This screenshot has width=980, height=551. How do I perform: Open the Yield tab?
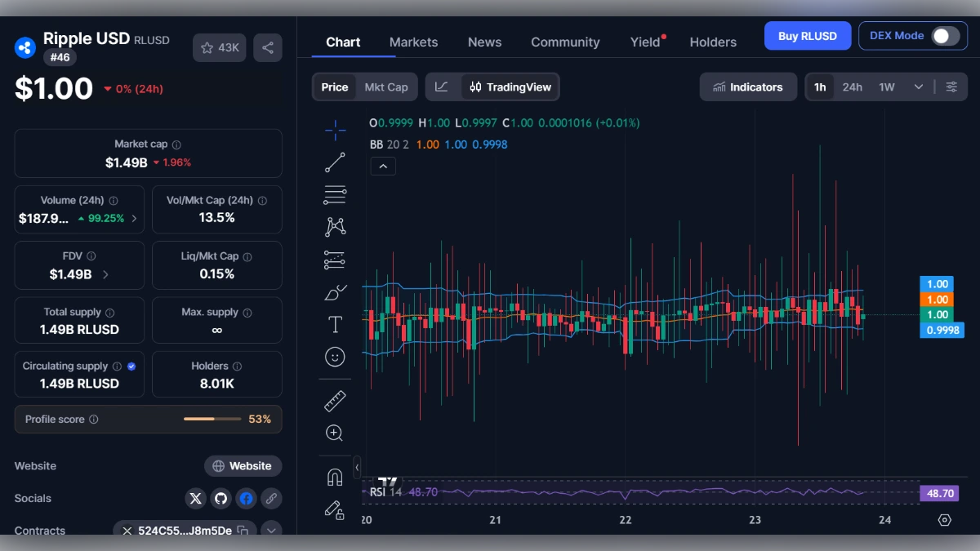coord(644,42)
